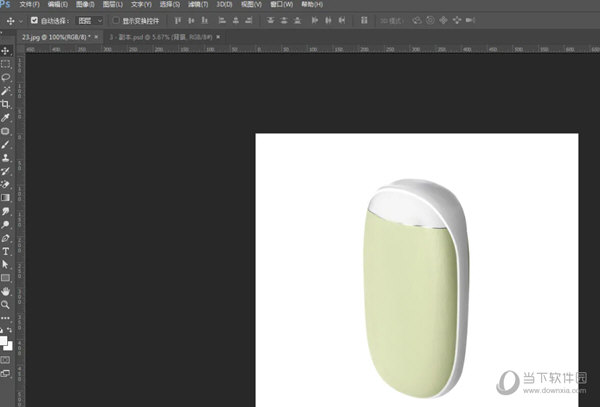Toggle Quick Mask mode

tap(5, 360)
